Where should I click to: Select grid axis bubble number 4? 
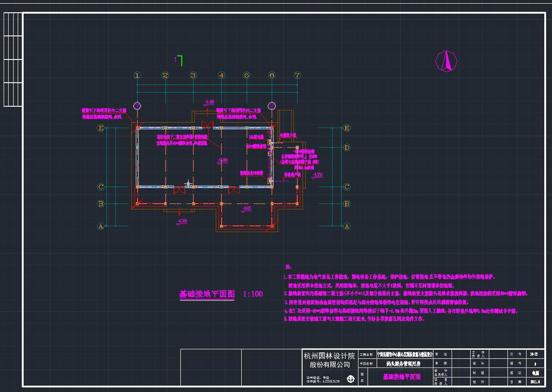(221, 75)
